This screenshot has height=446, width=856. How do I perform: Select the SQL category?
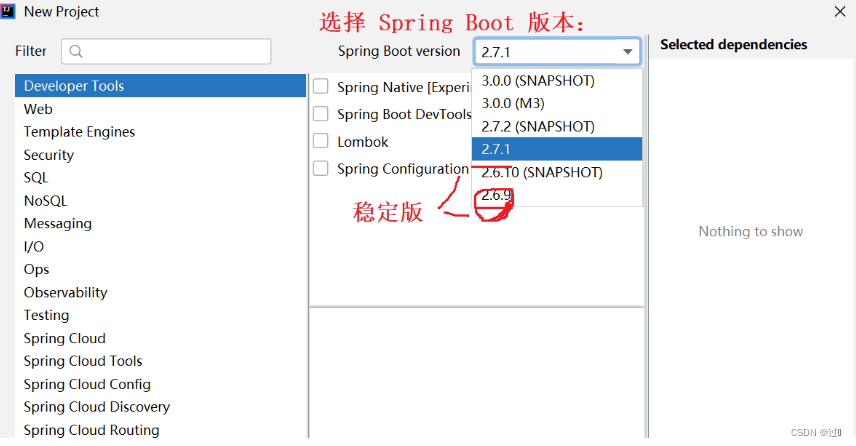[x=160, y=177]
